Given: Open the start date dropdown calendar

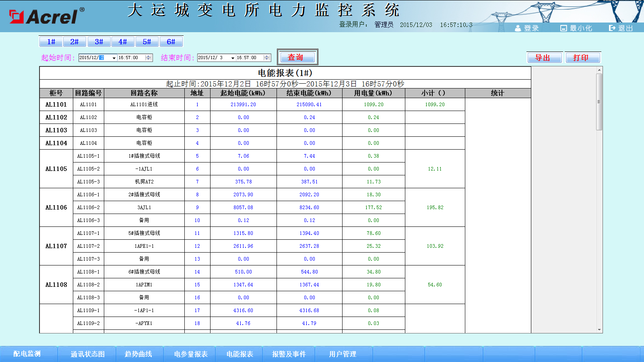Looking at the screenshot, I should [114, 58].
